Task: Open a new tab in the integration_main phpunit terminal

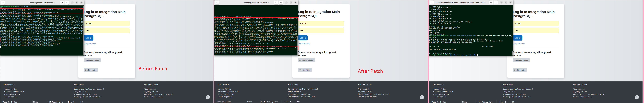Action: pos(432,2)
